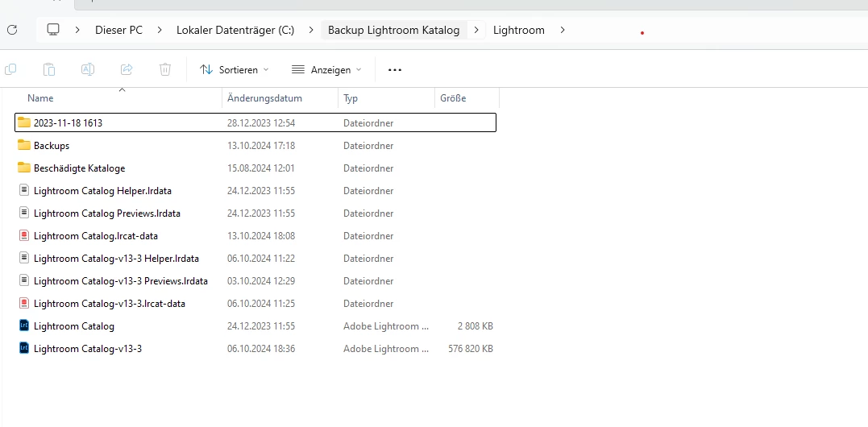Click the Delete trash icon in the toolbar
Image resolution: width=868 pixels, height=427 pixels.
point(165,70)
